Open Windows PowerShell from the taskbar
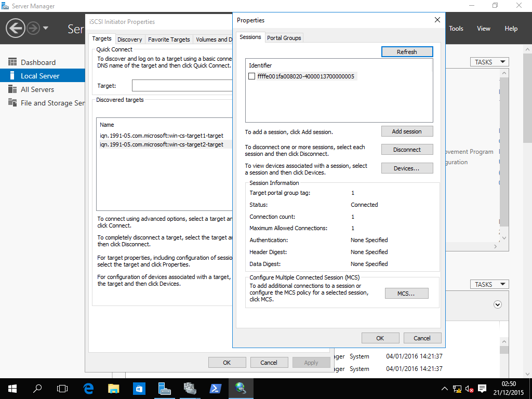This screenshot has height=399, width=532. (215, 388)
